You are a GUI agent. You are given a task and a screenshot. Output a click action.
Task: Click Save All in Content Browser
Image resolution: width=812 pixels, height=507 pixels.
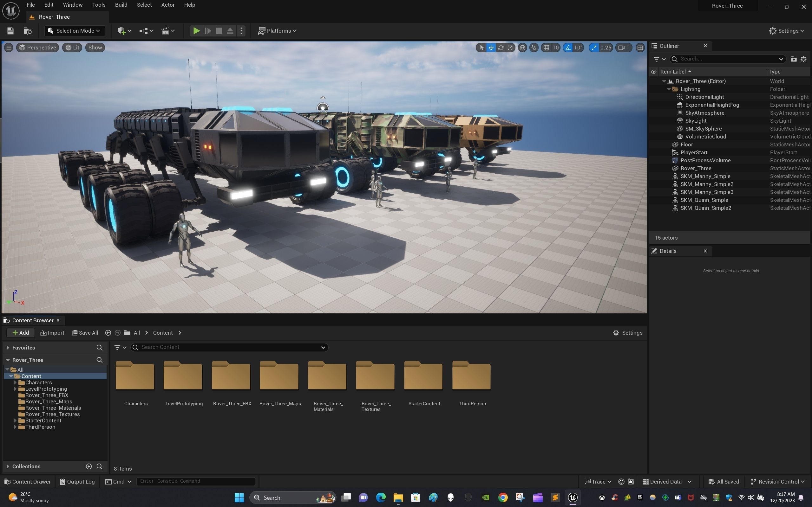click(85, 333)
